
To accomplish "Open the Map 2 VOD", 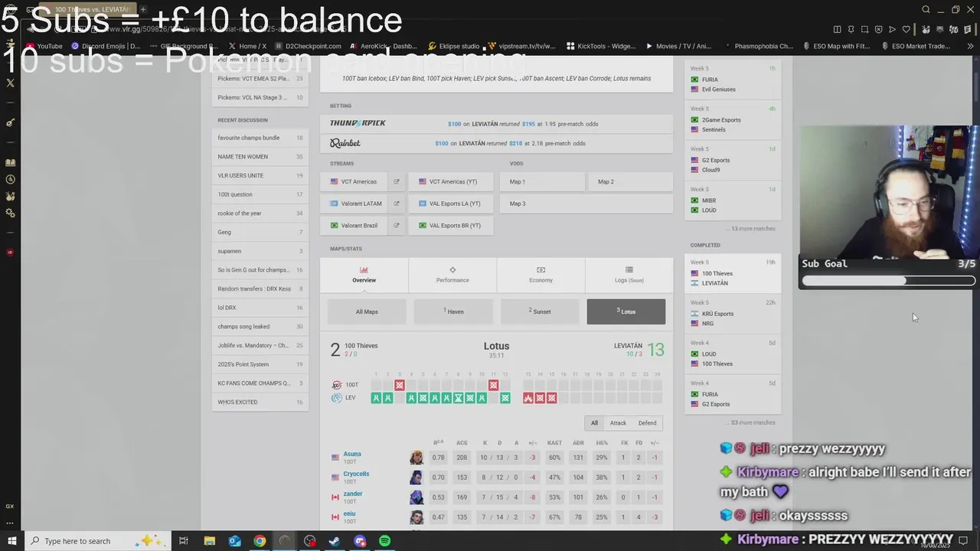I will (630, 181).
